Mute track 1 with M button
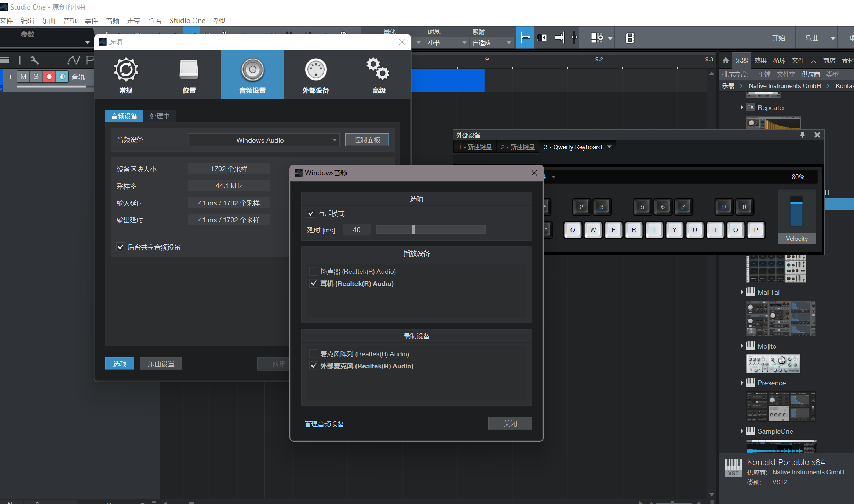854x504 pixels. click(23, 77)
